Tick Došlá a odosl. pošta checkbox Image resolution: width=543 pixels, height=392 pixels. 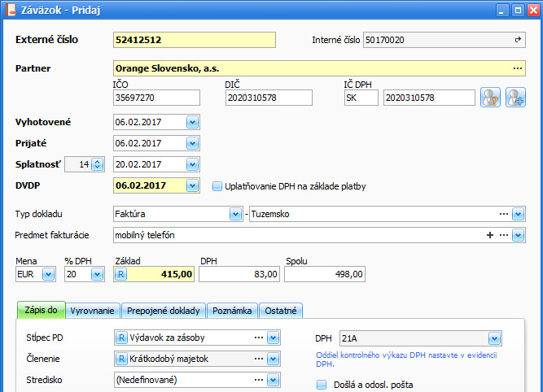[322, 385]
